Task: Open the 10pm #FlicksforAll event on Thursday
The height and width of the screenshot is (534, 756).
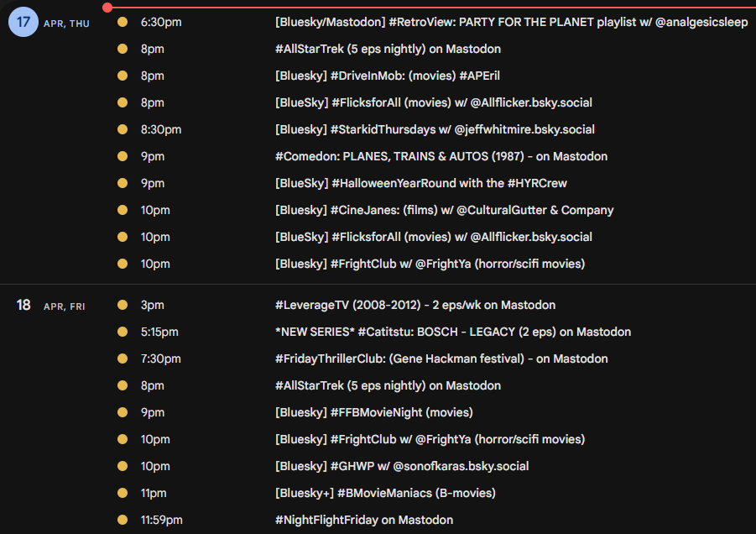Action: pyautogui.click(x=434, y=238)
